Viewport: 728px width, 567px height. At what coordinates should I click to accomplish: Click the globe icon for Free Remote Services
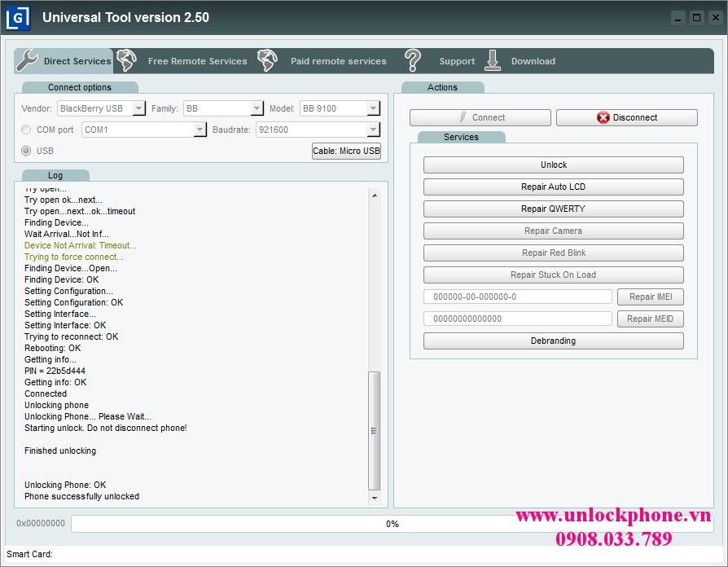[x=126, y=60]
